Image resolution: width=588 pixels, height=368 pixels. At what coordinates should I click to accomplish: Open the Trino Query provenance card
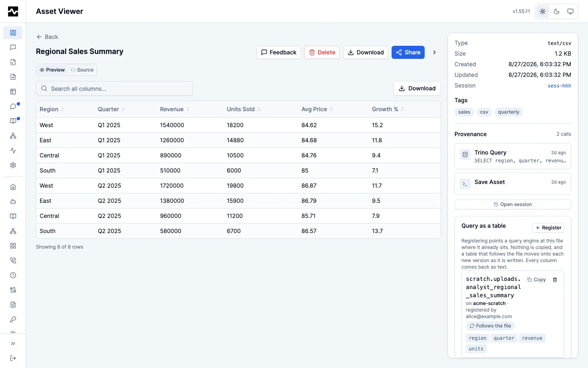click(513, 156)
